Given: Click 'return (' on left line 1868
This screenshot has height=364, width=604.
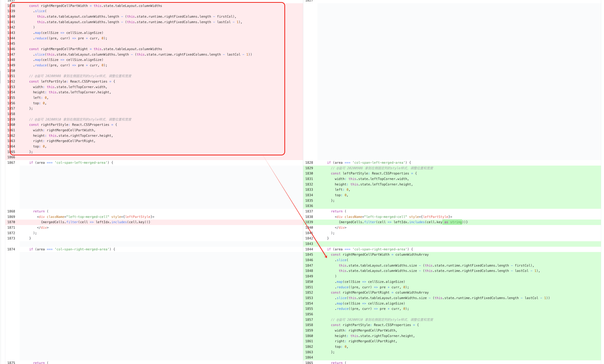Looking at the screenshot, I should click(x=41, y=211).
